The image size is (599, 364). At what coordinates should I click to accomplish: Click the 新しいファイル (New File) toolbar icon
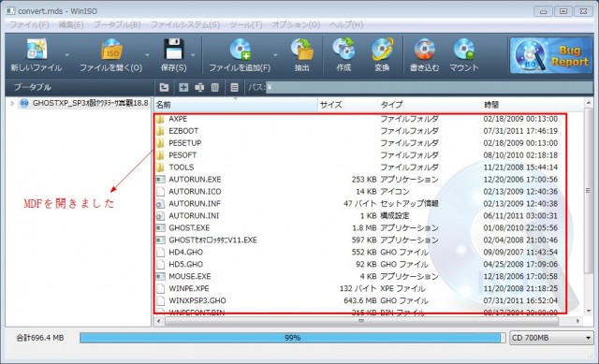click(x=37, y=49)
